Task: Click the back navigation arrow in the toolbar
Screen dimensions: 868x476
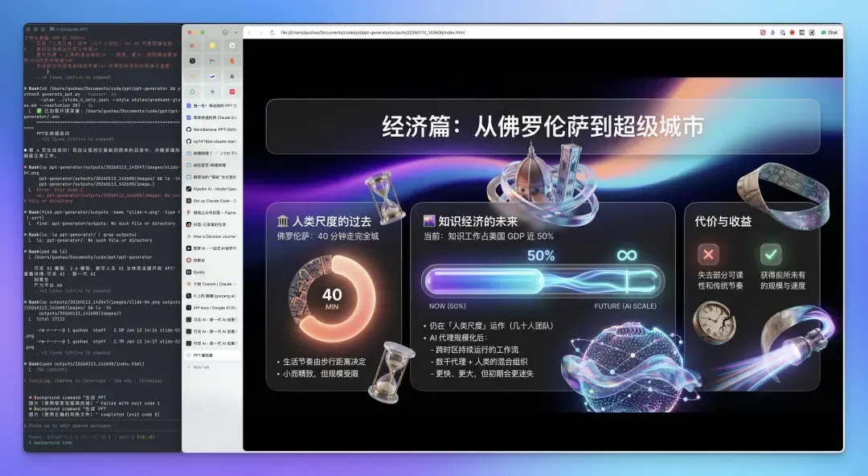Action: click(248, 31)
